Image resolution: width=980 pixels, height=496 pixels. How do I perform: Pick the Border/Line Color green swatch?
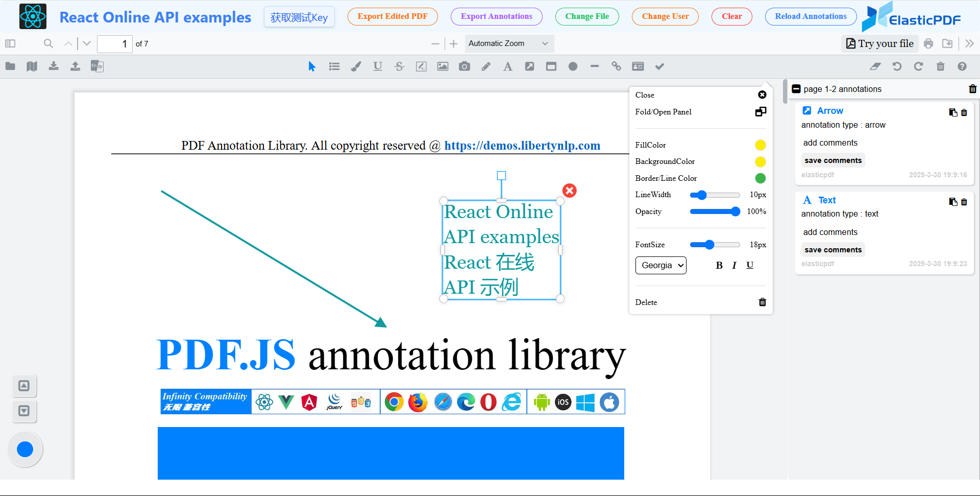pyautogui.click(x=760, y=178)
